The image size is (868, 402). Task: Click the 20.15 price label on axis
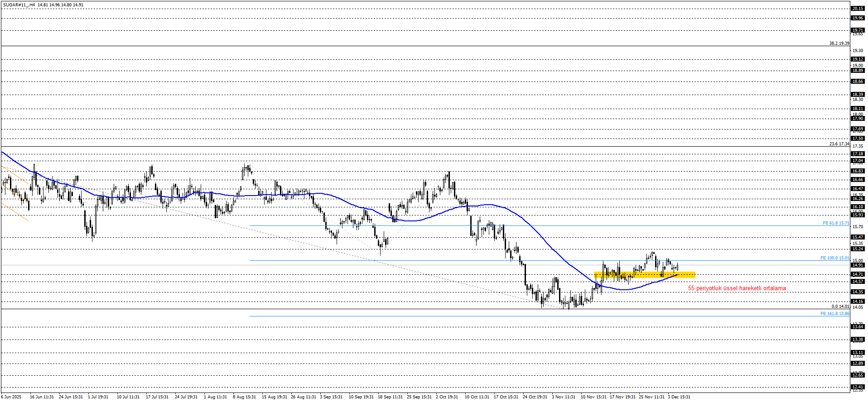click(x=857, y=9)
